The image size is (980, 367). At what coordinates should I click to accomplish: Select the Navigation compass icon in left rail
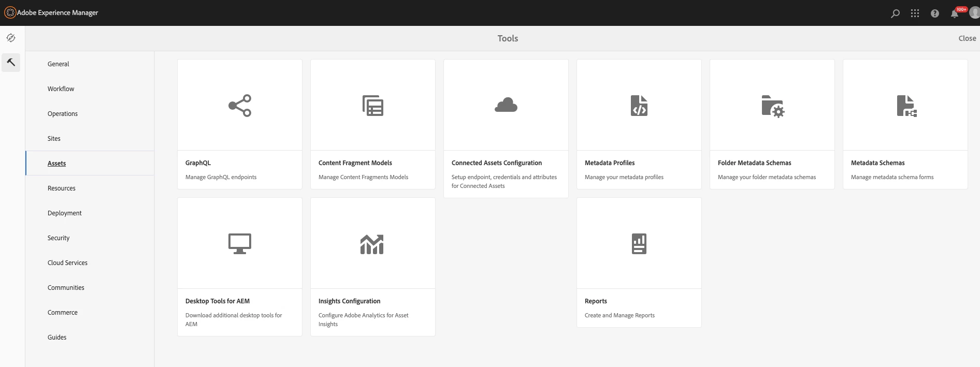click(x=11, y=38)
